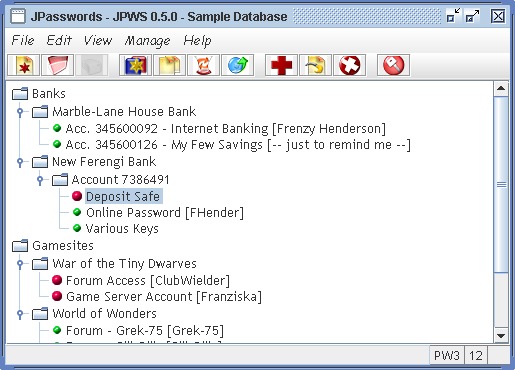Click the blue globe with green arrow icon
This screenshot has width=515, height=370.
[x=238, y=65]
